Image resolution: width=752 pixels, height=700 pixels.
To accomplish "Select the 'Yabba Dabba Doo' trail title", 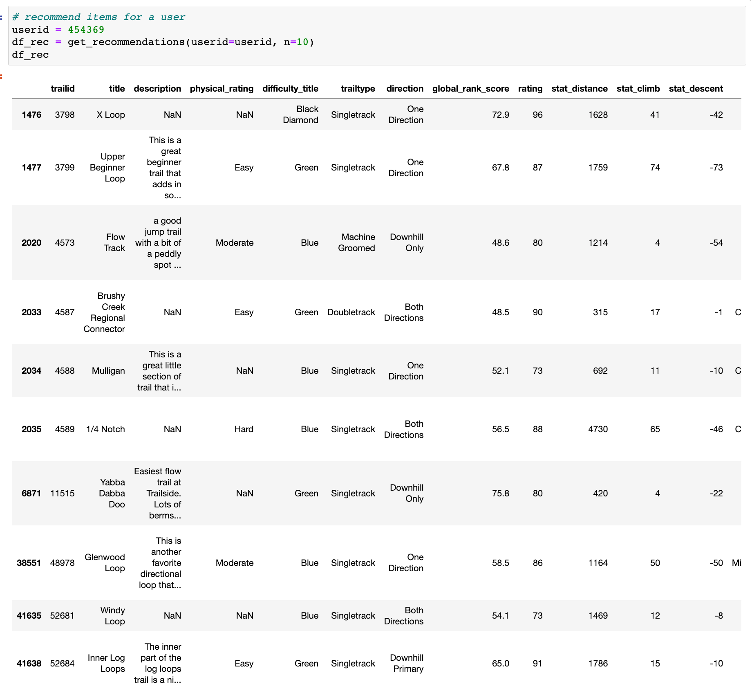I will [x=112, y=494].
